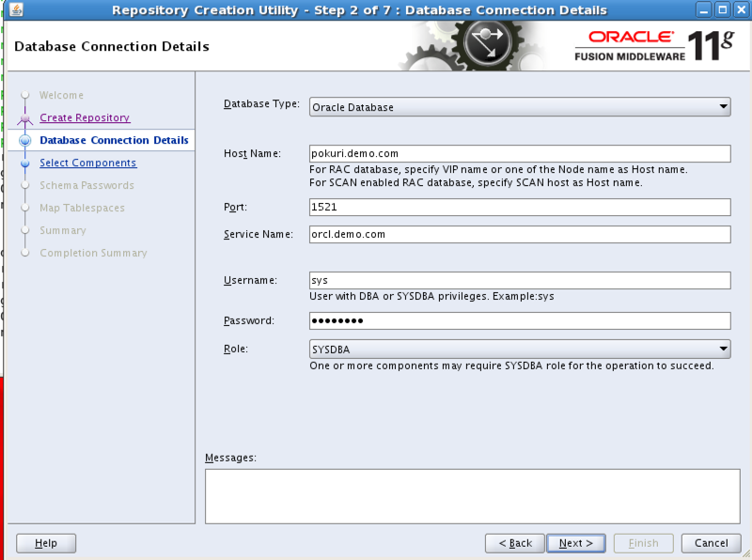
Task: Click into the Username field with sys
Action: (x=520, y=281)
